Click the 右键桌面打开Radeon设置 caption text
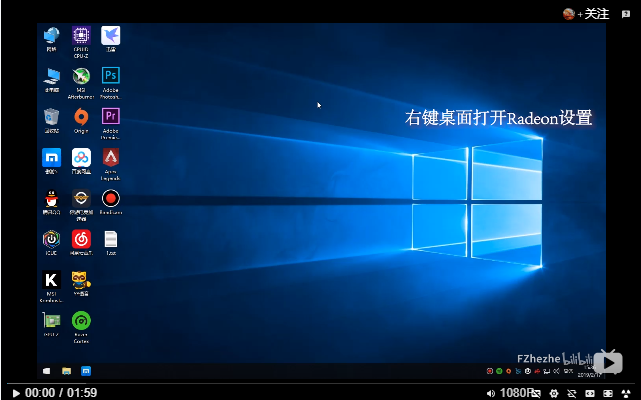 [x=498, y=118]
